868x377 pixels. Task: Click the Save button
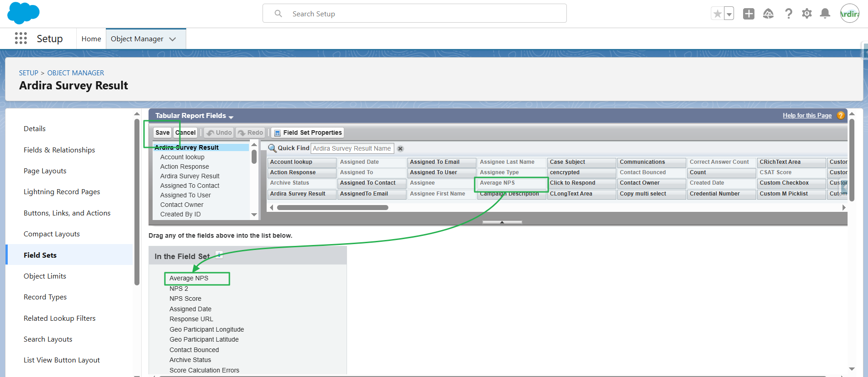(162, 132)
